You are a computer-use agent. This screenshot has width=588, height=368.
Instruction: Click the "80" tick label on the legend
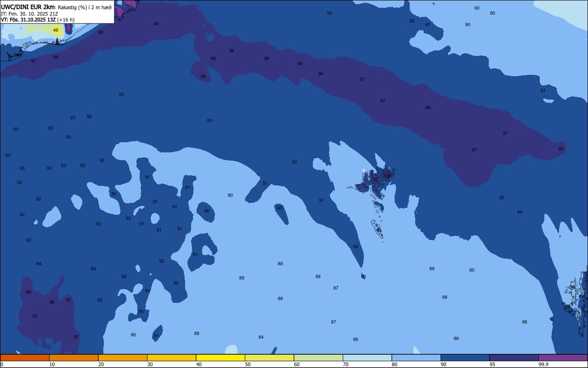click(395, 364)
